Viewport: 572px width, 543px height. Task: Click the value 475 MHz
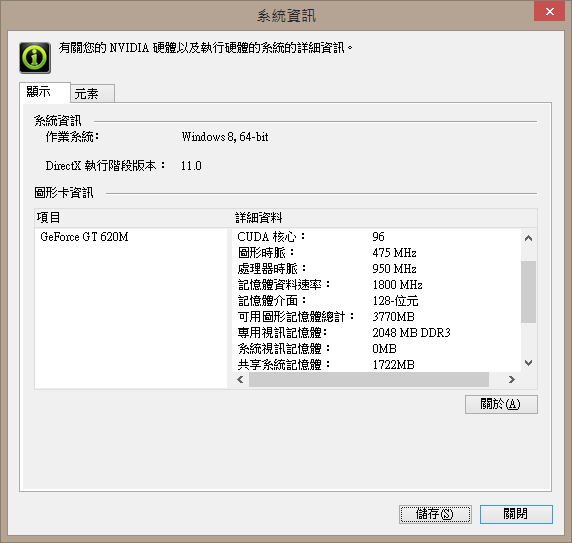click(394, 253)
